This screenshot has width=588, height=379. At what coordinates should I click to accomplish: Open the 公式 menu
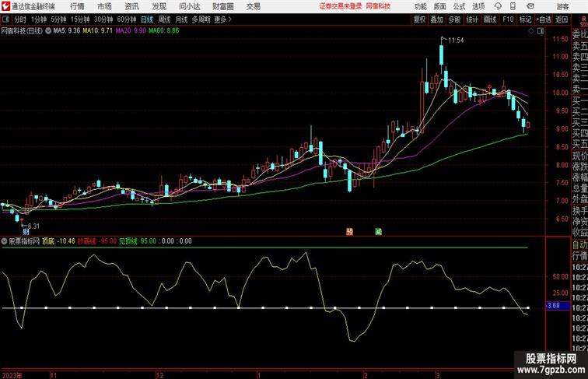pyautogui.click(x=459, y=6)
